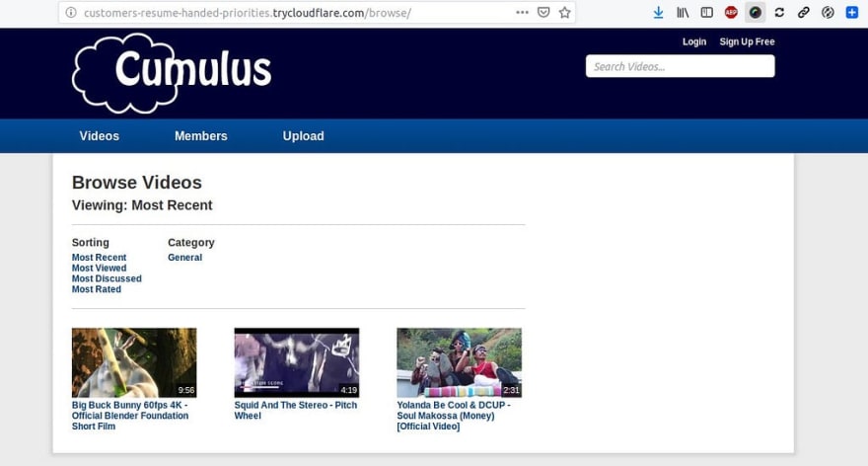Image resolution: width=868 pixels, height=466 pixels.
Task: Sort videos by Most Rated
Action: [x=97, y=288]
